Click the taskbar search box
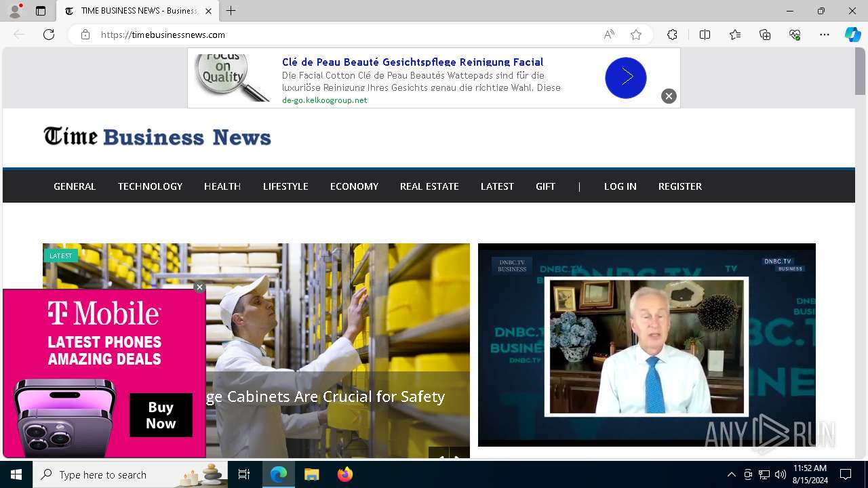Viewport: 868px width, 488px height. [x=130, y=474]
